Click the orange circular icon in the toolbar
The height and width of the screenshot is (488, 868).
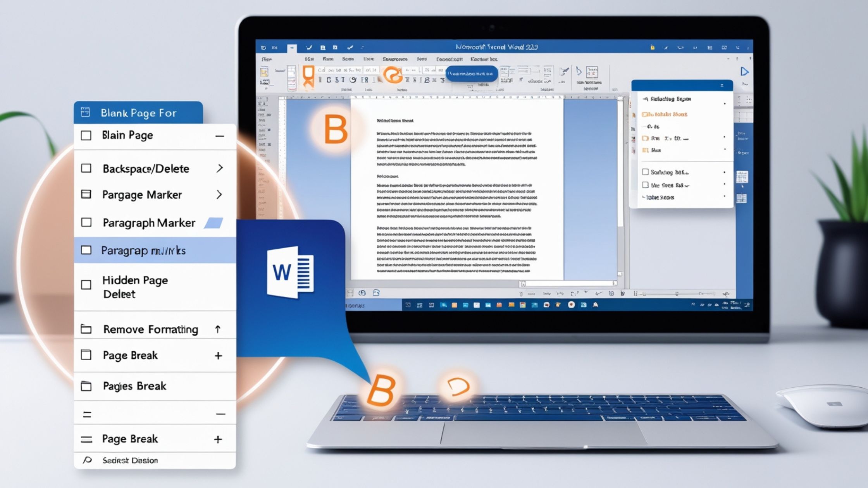pyautogui.click(x=393, y=76)
